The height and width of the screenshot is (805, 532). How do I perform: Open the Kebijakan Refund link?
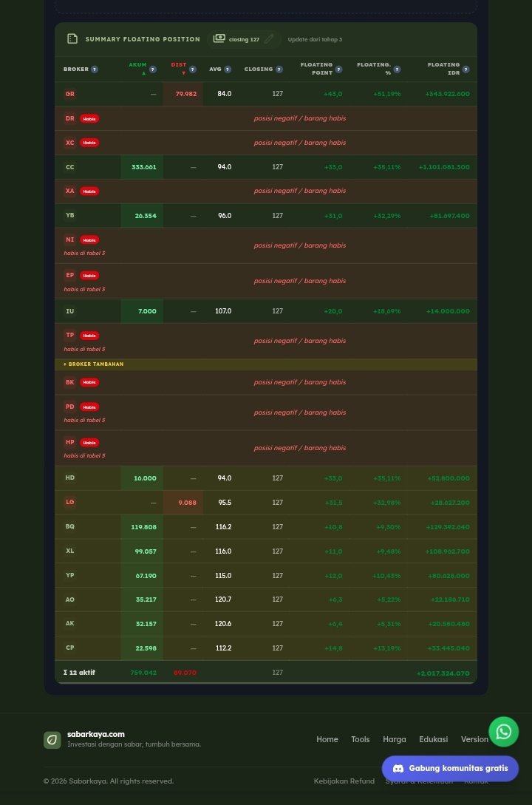click(344, 781)
